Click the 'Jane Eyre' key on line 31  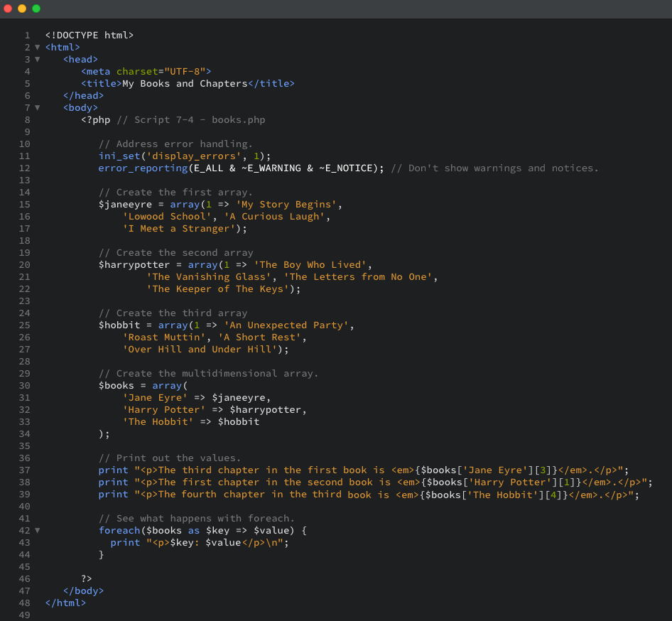point(155,398)
